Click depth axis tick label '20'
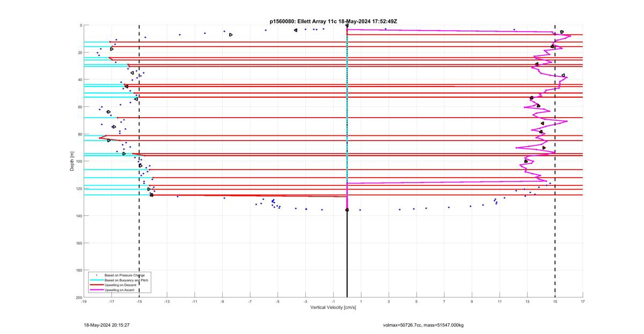The image size is (644, 334). pos(79,53)
